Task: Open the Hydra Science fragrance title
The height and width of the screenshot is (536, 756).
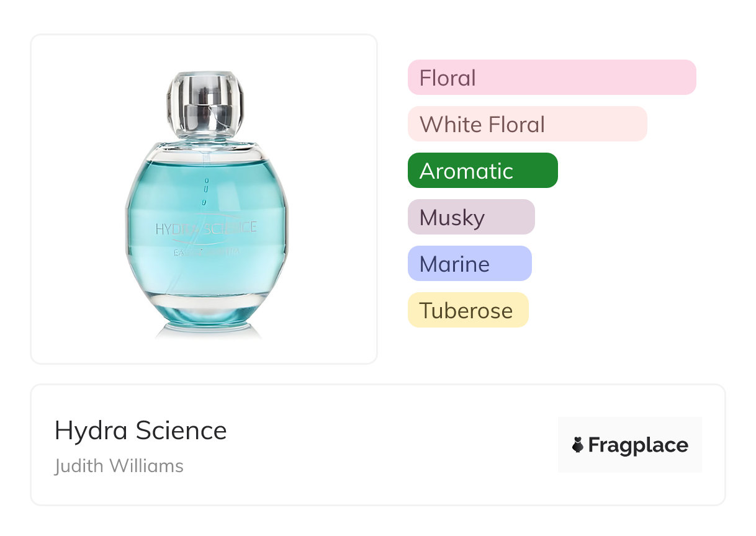Action: [x=141, y=431]
